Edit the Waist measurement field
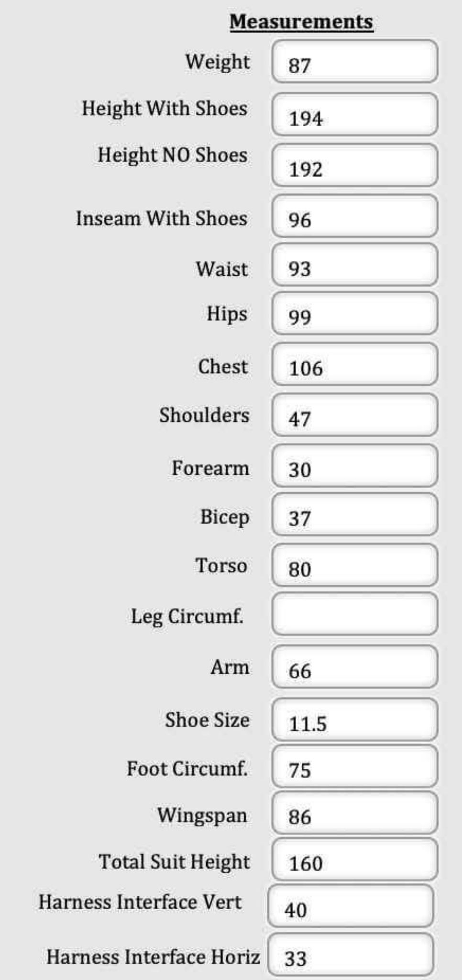The width and height of the screenshot is (462, 980). [x=354, y=265]
